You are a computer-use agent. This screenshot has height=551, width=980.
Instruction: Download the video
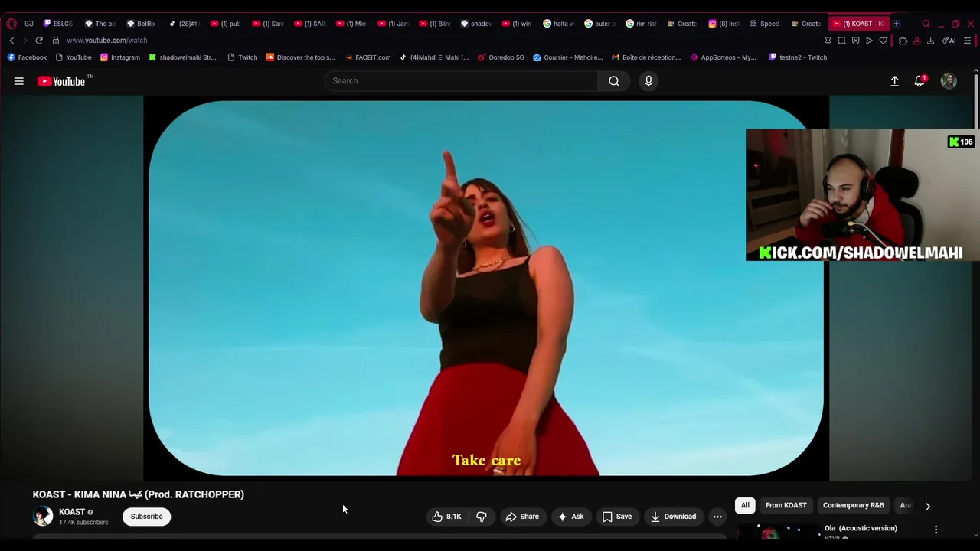coord(673,517)
